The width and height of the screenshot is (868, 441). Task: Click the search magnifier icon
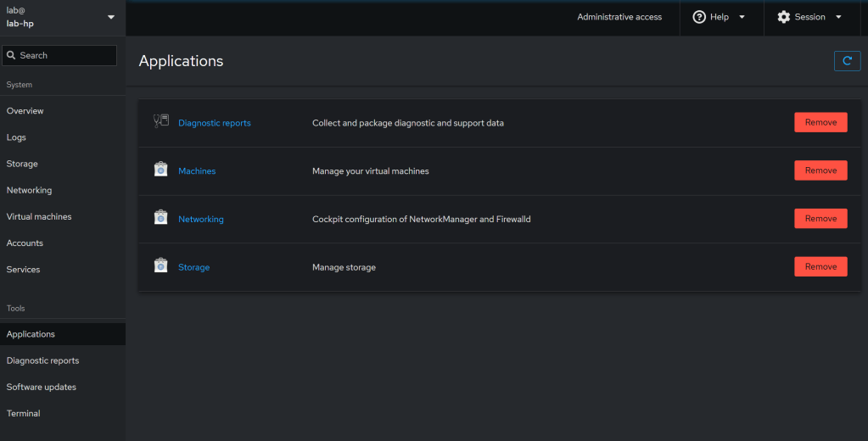point(11,55)
